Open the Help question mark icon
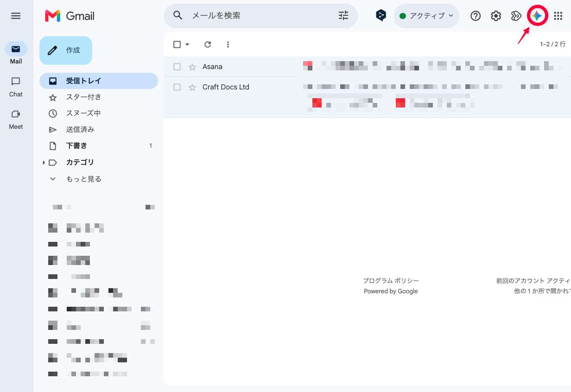This screenshot has height=392, width=571. coord(476,16)
